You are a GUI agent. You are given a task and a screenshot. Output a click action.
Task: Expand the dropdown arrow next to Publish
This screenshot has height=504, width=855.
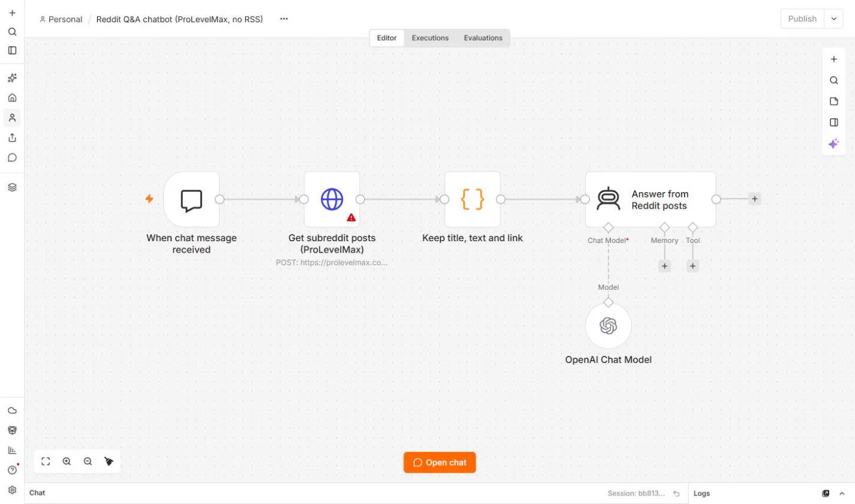834,19
